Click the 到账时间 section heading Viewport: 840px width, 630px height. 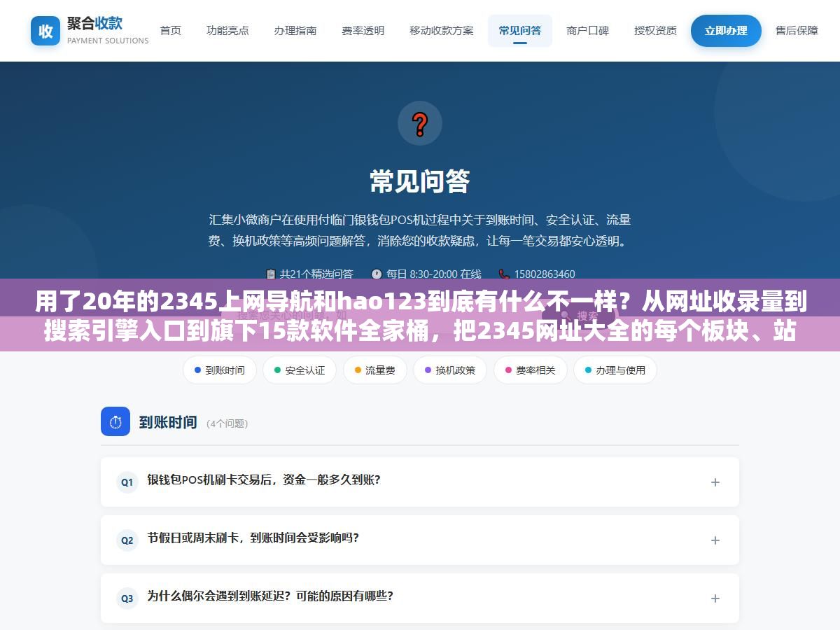[x=168, y=422]
